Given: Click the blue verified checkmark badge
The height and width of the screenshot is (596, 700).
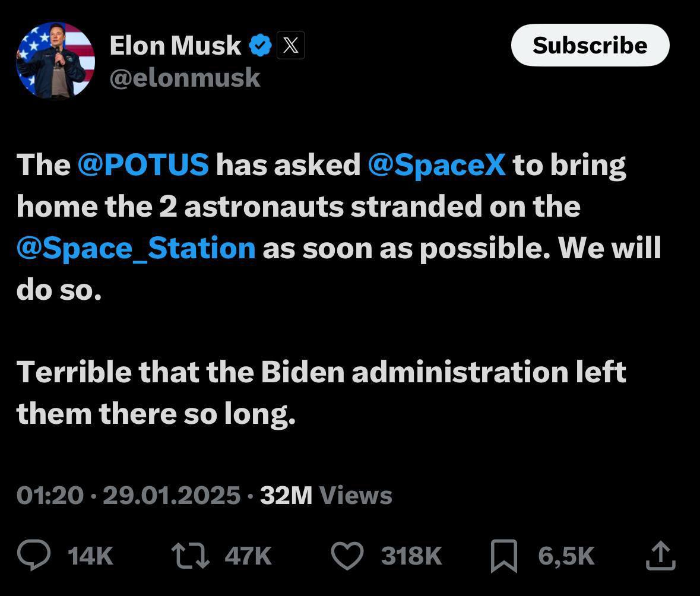Looking at the screenshot, I should (x=260, y=46).
